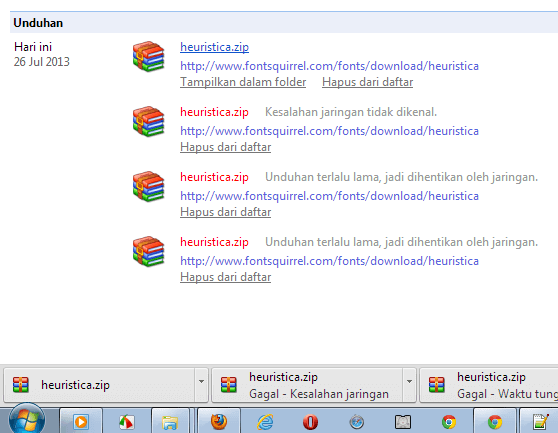Image resolution: width=558 pixels, height=433 pixels.
Task: Click the WinRAR icon beside the blue heuristica.zip link
Action: [x=149, y=56]
